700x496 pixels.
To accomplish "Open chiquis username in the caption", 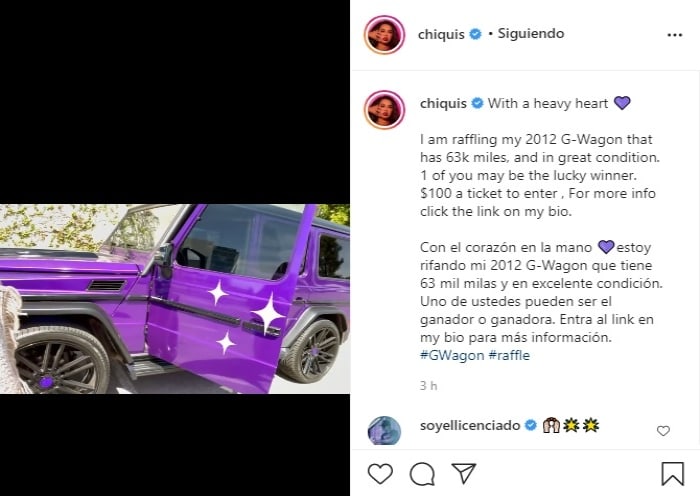I will pyautogui.click(x=443, y=104).
